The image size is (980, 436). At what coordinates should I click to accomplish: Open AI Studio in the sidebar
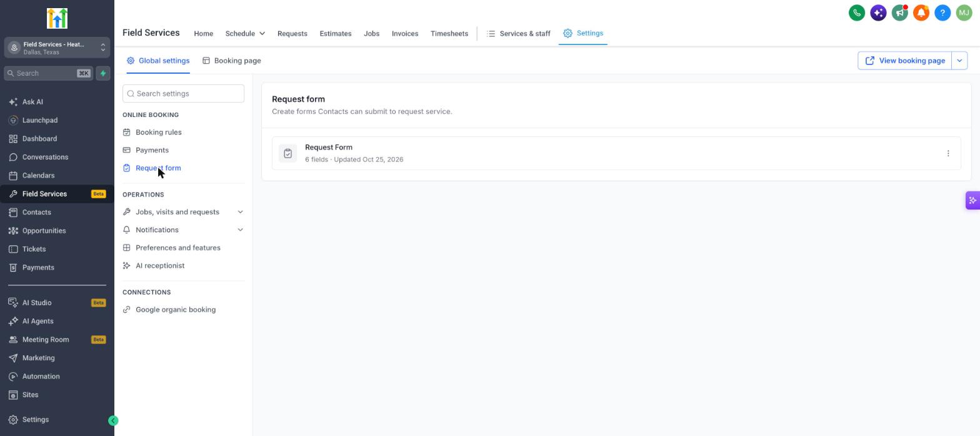click(x=57, y=303)
